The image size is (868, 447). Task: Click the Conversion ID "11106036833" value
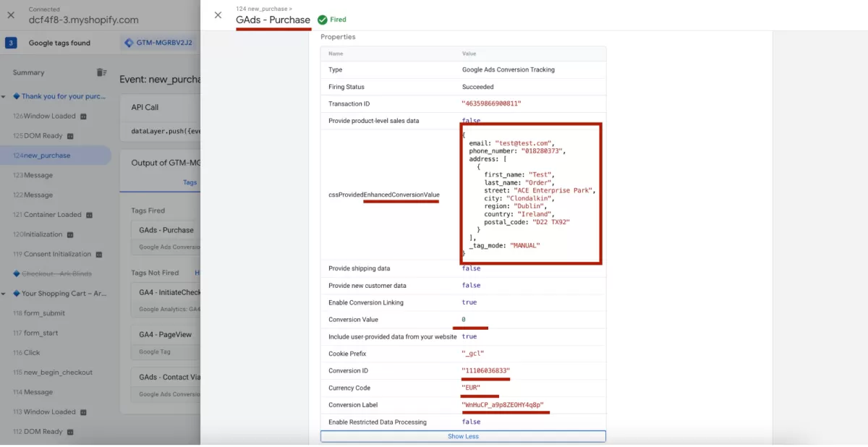[485, 370]
